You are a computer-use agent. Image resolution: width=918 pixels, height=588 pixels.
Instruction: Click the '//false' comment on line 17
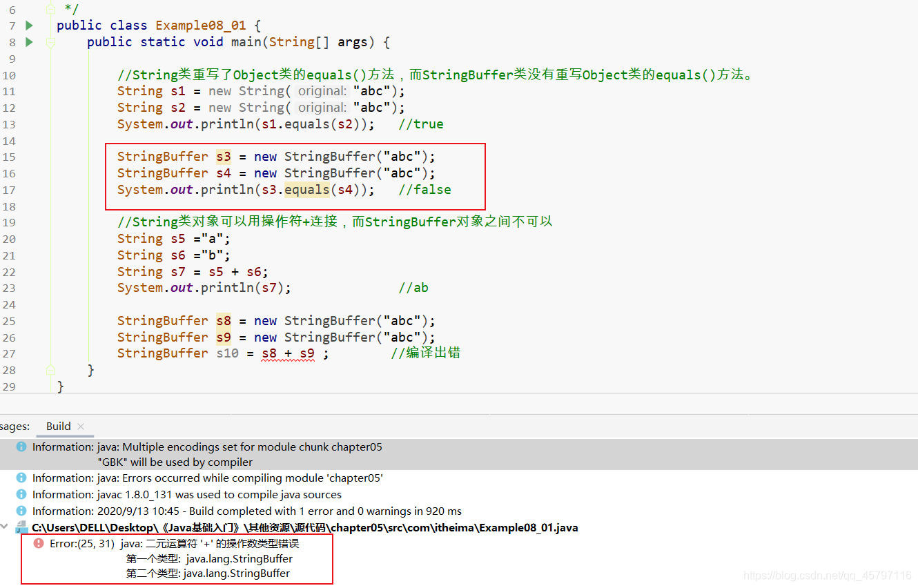coord(424,190)
